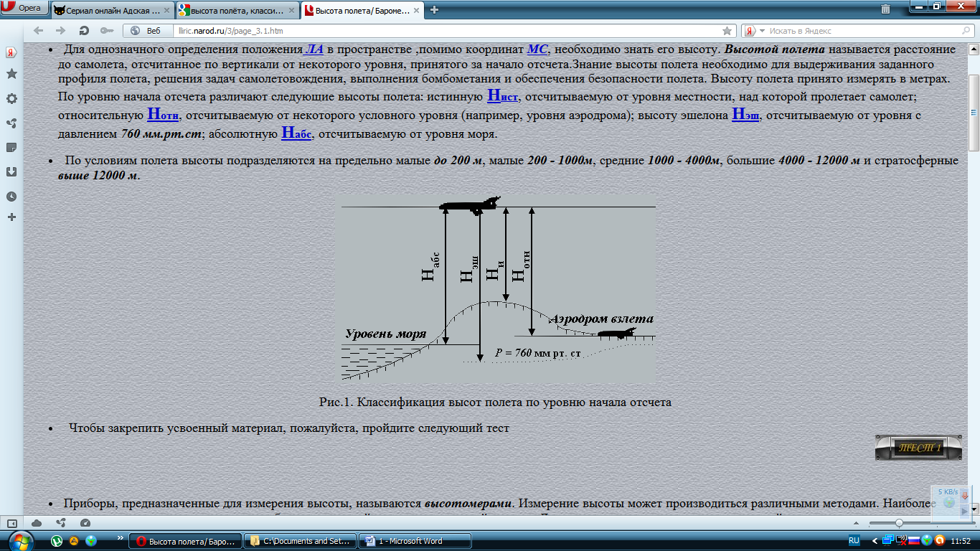The width and height of the screenshot is (980, 551).
Task: Open the Notes panel in sidebar
Action: point(11,147)
